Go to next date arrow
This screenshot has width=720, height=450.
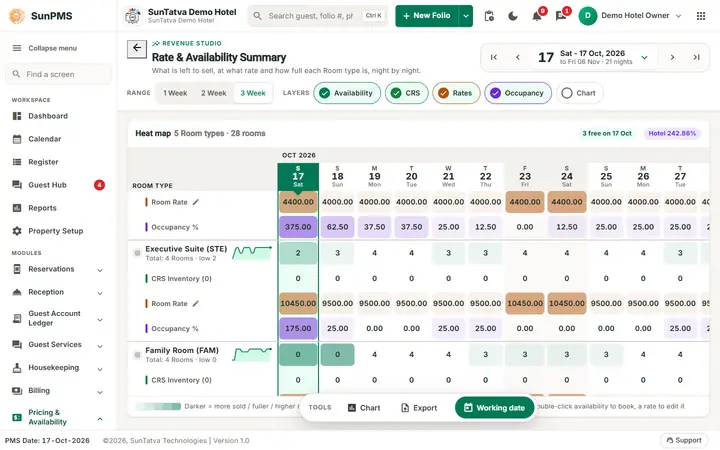tap(672, 57)
